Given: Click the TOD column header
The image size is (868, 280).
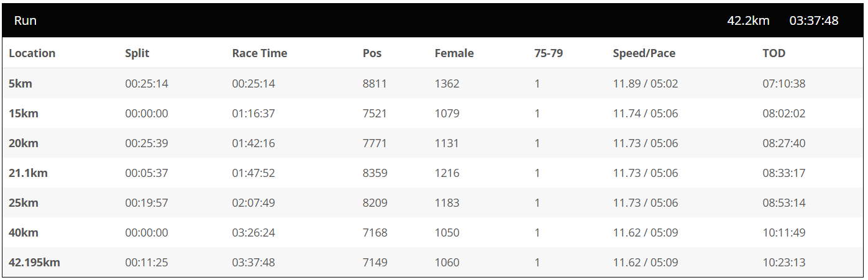Looking at the screenshot, I should (774, 53).
